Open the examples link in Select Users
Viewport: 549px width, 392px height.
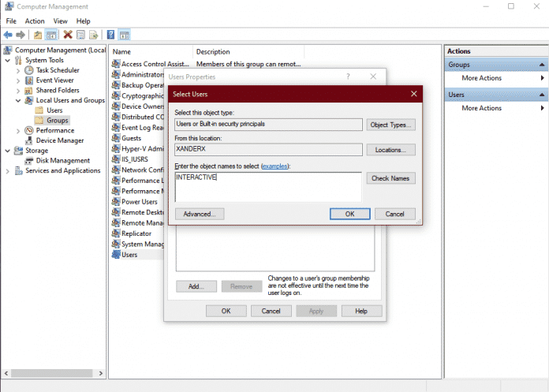tap(275, 166)
